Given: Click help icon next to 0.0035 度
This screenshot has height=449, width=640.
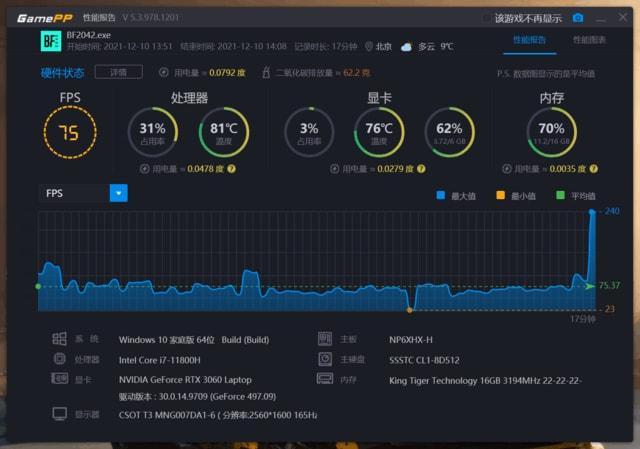Looking at the screenshot, I should [x=594, y=169].
